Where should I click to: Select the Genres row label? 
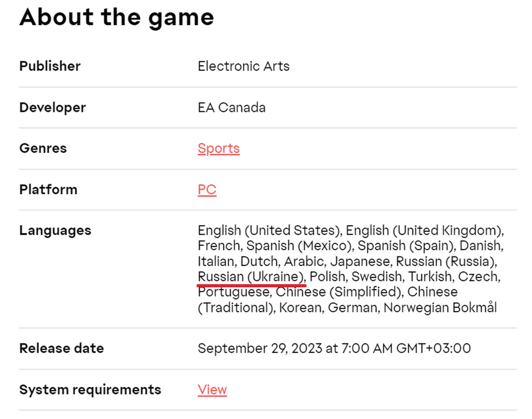[43, 149]
